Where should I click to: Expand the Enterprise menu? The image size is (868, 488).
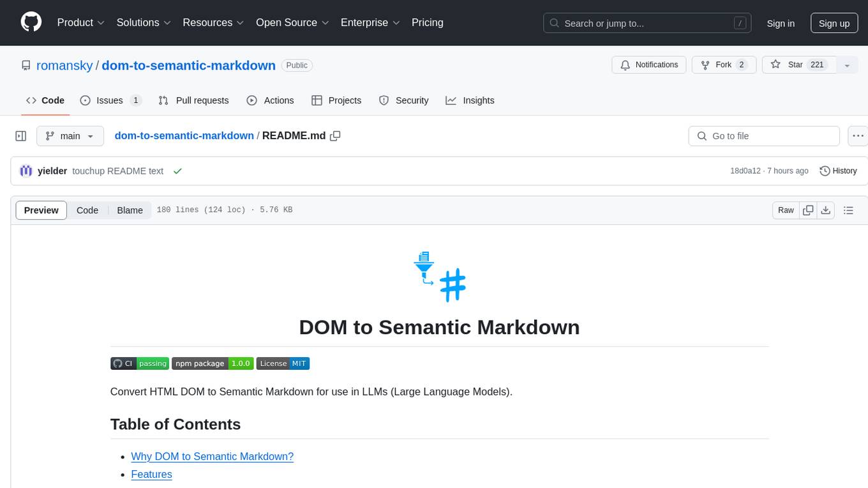(x=370, y=22)
